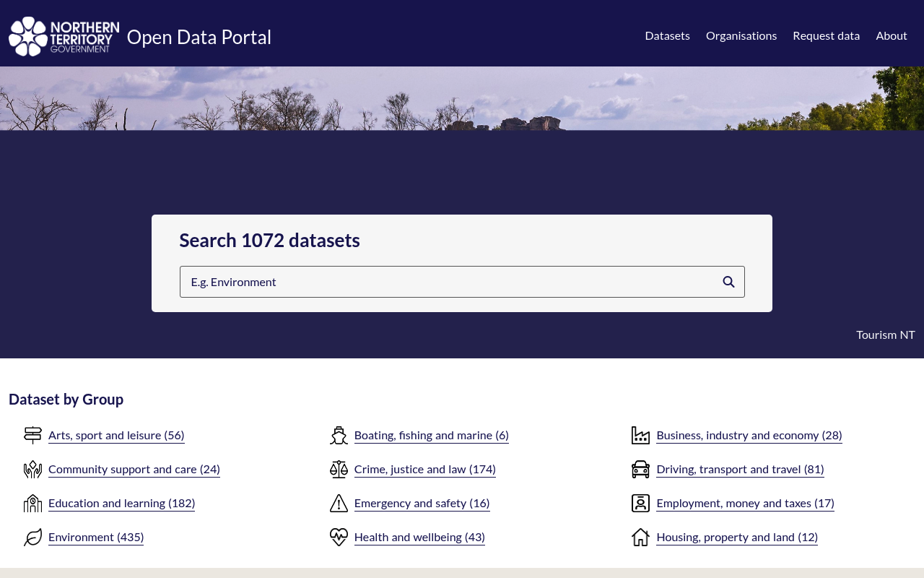
Task: Open Arts, sport and leisure (56) group
Action: [x=116, y=435]
